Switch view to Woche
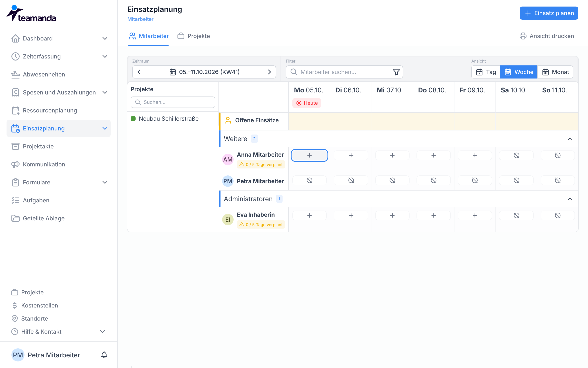The image size is (588, 368). click(519, 72)
